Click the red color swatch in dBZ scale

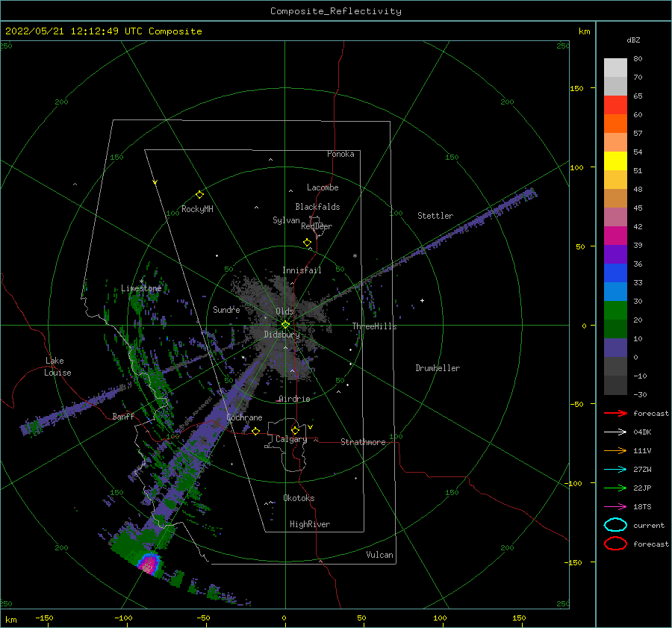[x=615, y=105]
